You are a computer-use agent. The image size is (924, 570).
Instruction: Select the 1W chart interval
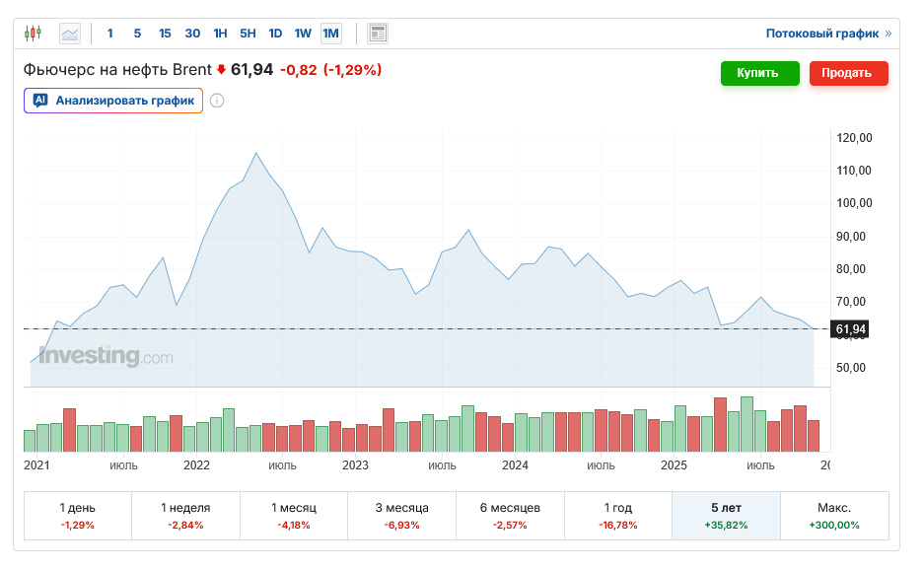click(303, 34)
